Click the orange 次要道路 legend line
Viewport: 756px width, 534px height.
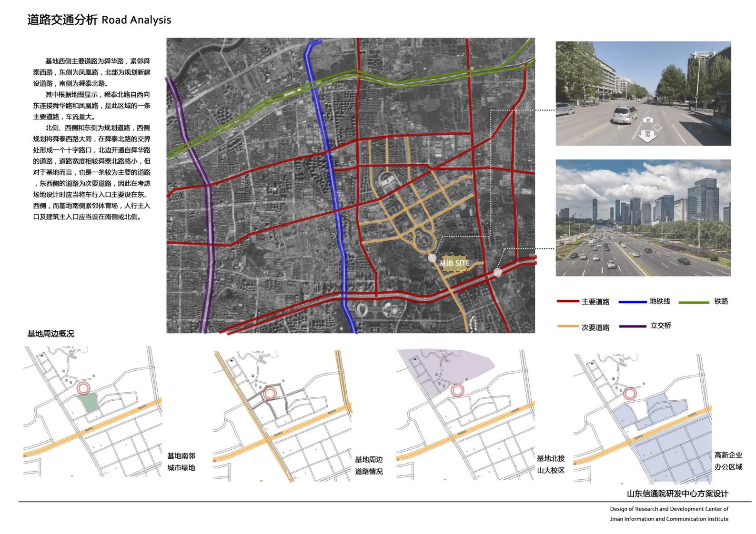coord(568,326)
